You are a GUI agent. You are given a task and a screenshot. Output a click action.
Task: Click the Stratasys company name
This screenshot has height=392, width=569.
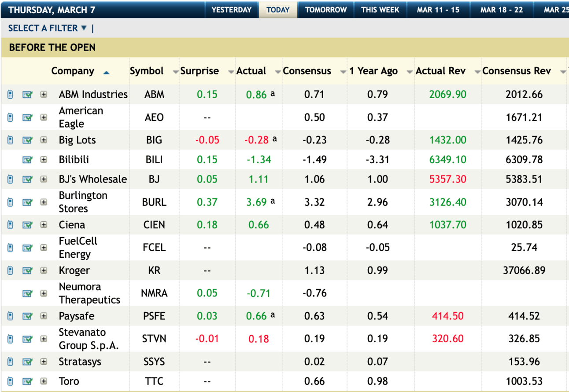click(x=80, y=362)
